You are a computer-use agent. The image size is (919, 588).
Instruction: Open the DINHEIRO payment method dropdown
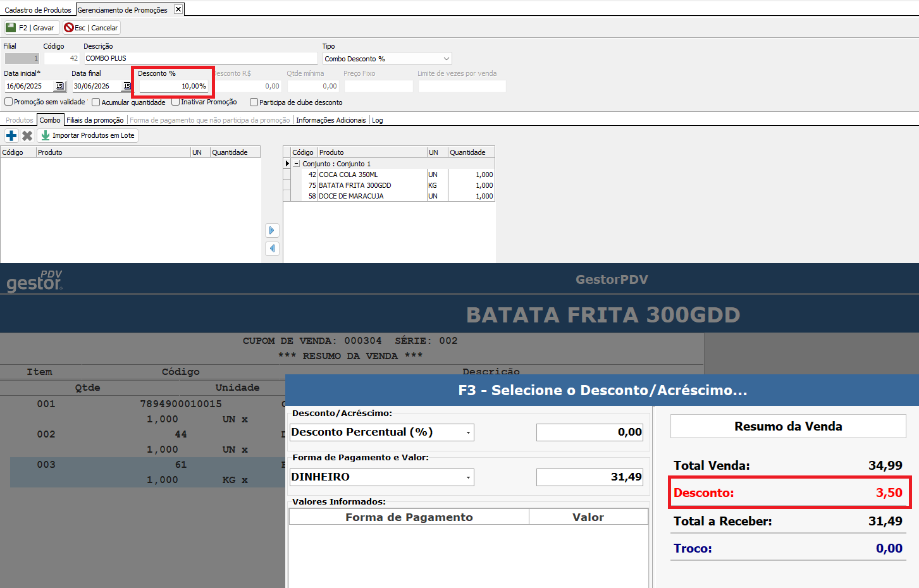(x=468, y=477)
